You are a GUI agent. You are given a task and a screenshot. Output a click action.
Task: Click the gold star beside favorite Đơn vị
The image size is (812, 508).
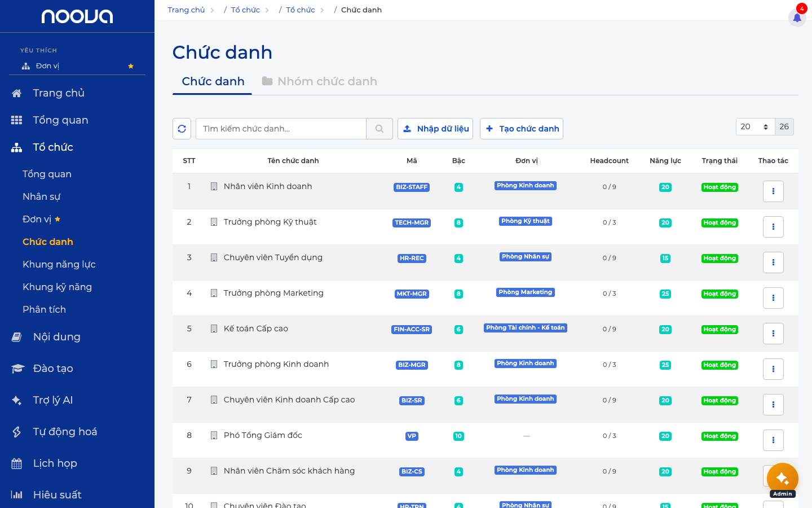pyautogui.click(x=131, y=66)
